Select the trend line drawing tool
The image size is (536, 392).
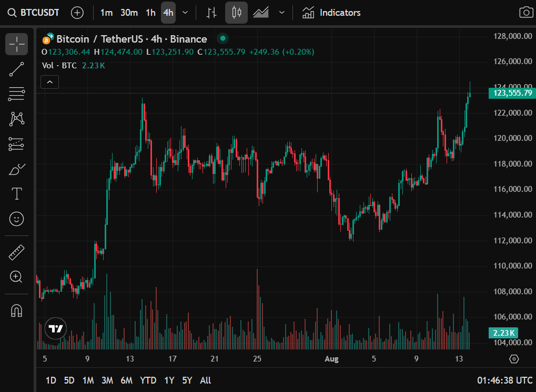pyautogui.click(x=17, y=69)
